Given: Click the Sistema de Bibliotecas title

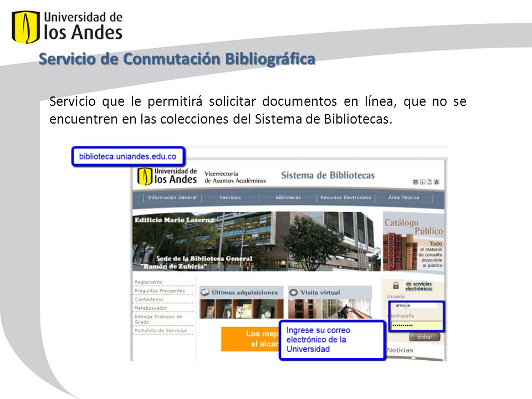Looking at the screenshot, I should [x=328, y=176].
